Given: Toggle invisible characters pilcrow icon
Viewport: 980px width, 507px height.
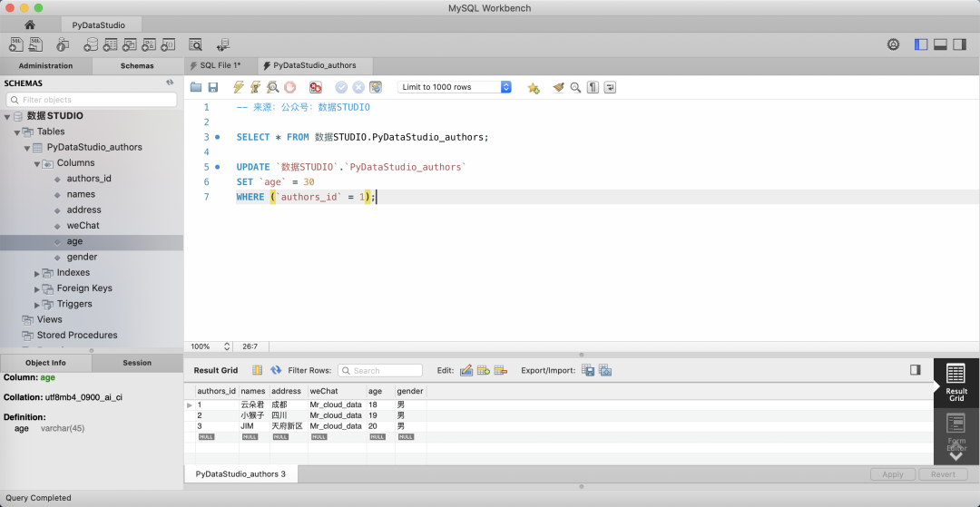Looking at the screenshot, I should (593, 87).
